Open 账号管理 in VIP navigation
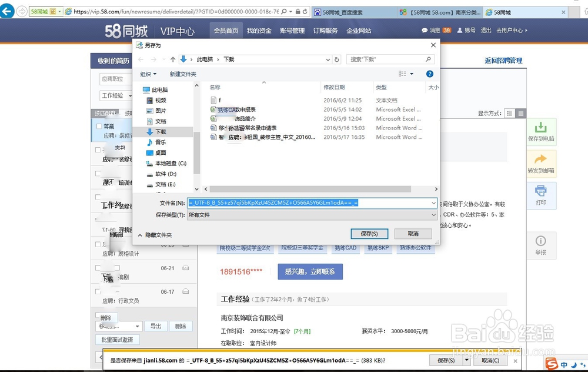 [x=292, y=31]
